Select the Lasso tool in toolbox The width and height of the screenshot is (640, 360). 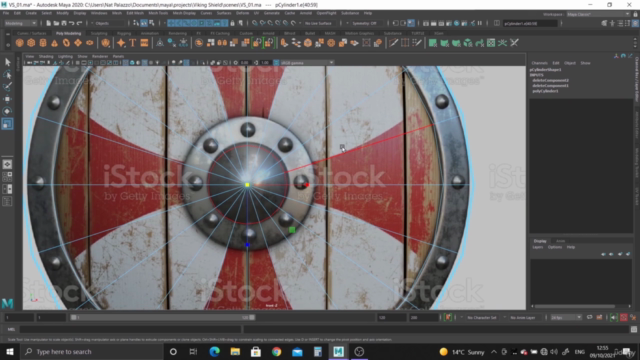[7, 74]
